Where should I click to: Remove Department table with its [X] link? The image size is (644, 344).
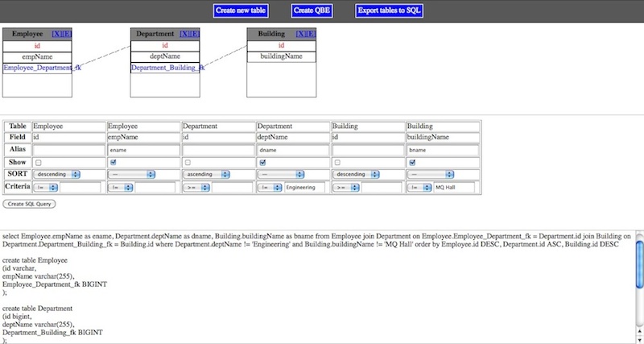(x=184, y=34)
